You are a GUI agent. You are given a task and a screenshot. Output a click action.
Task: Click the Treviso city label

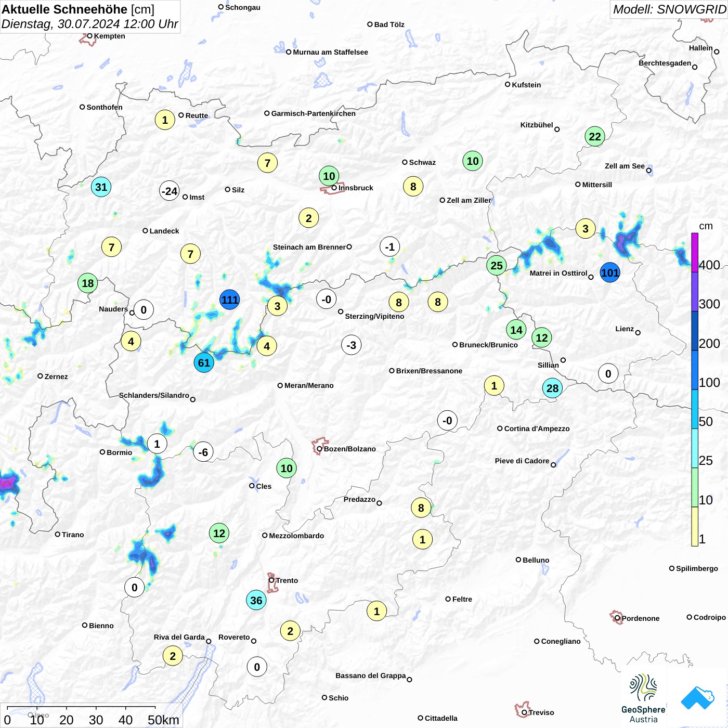click(x=541, y=712)
